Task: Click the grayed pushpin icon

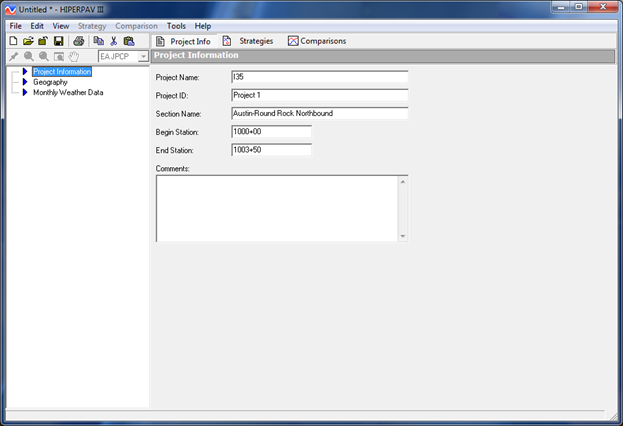Action: click(x=14, y=56)
